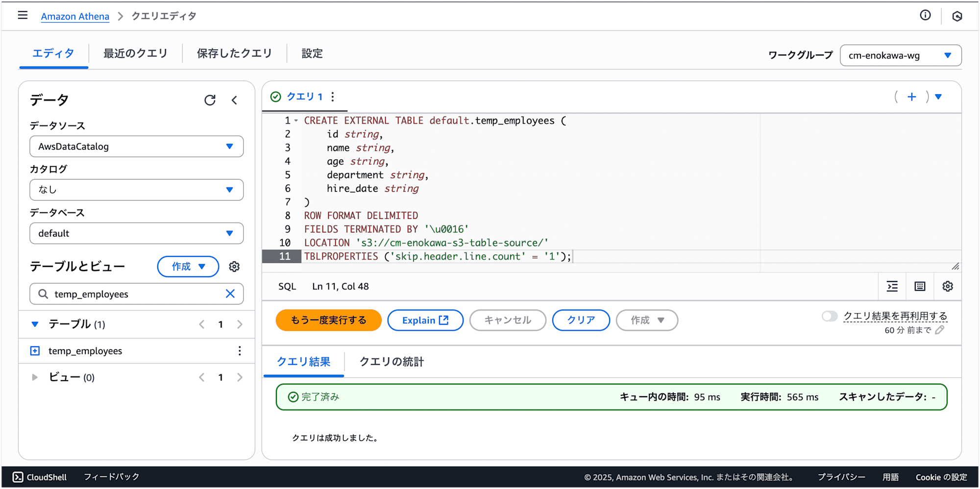The width and height of the screenshot is (980, 489).
Task: Open the hamburger navigation menu
Action: pyautogui.click(x=23, y=15)
